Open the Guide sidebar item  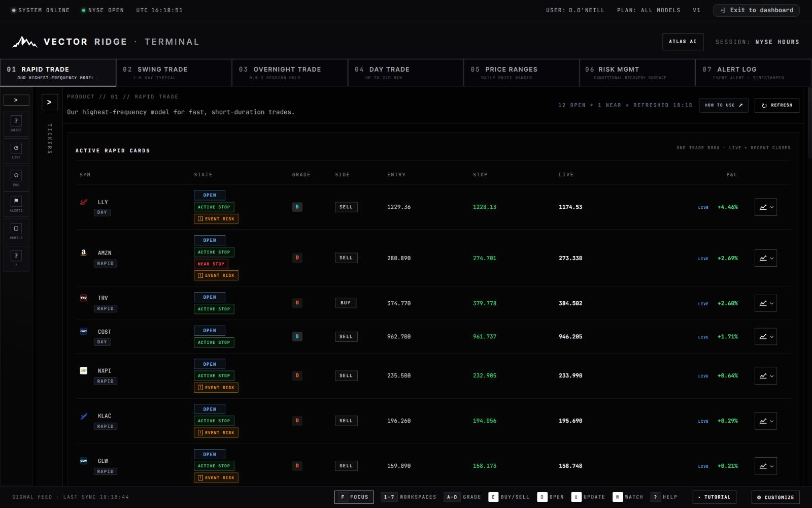click(x=16, y=124)
